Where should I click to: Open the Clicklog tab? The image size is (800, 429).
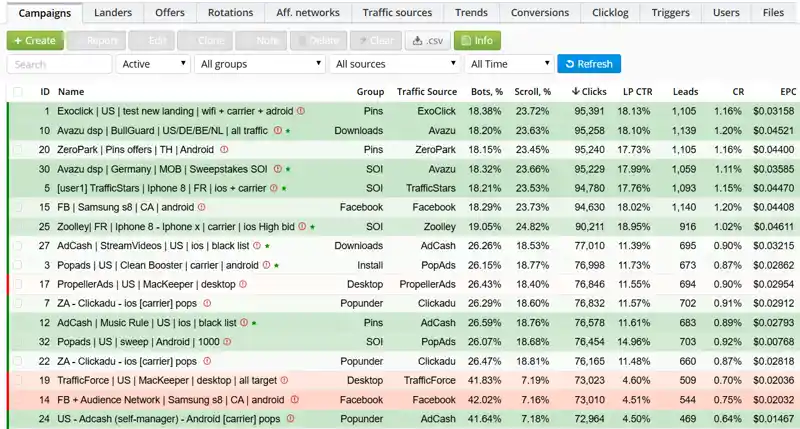point(610,12)
